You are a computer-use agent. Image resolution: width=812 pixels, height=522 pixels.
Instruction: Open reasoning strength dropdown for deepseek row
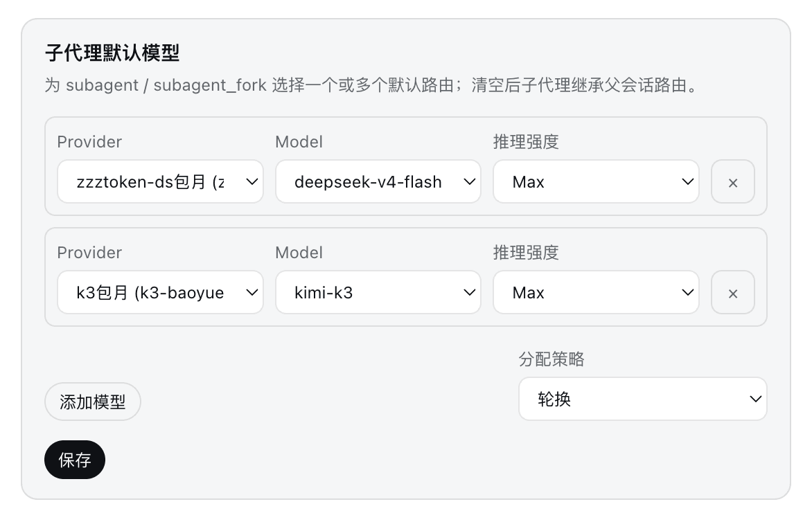[596, 181]
